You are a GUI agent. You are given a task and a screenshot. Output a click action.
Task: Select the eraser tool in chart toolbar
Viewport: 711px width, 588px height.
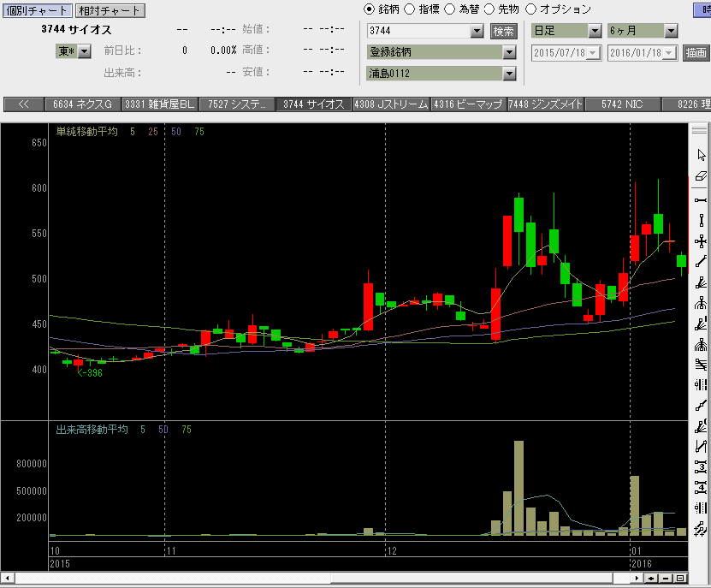point(701,176)
